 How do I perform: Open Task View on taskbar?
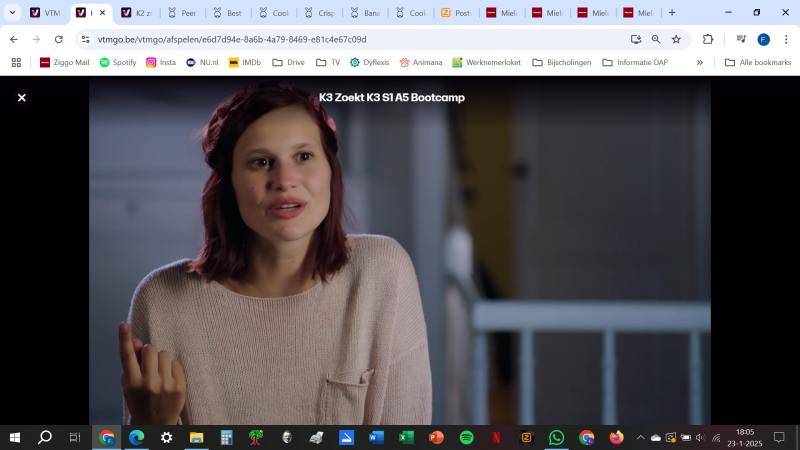pyautogui.click(x=75, y=437)
